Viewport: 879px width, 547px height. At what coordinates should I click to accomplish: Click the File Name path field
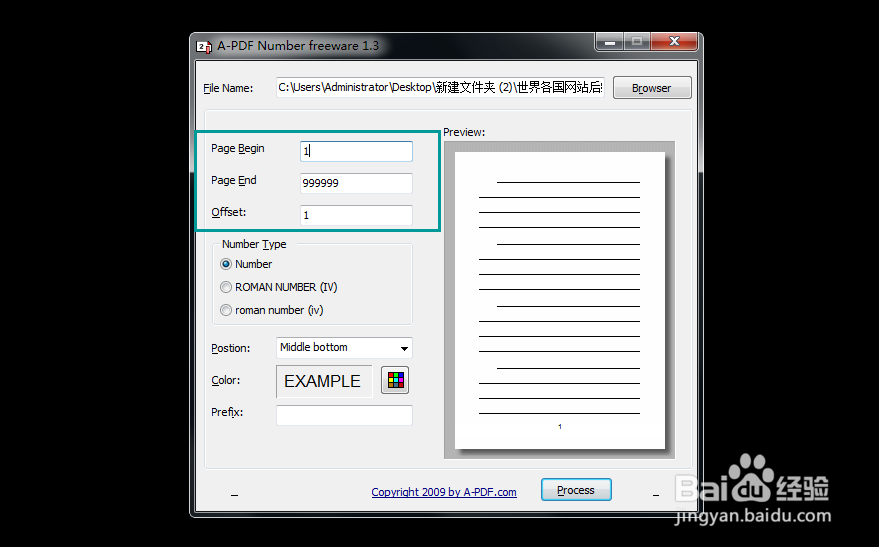click(x=440, y=88)
